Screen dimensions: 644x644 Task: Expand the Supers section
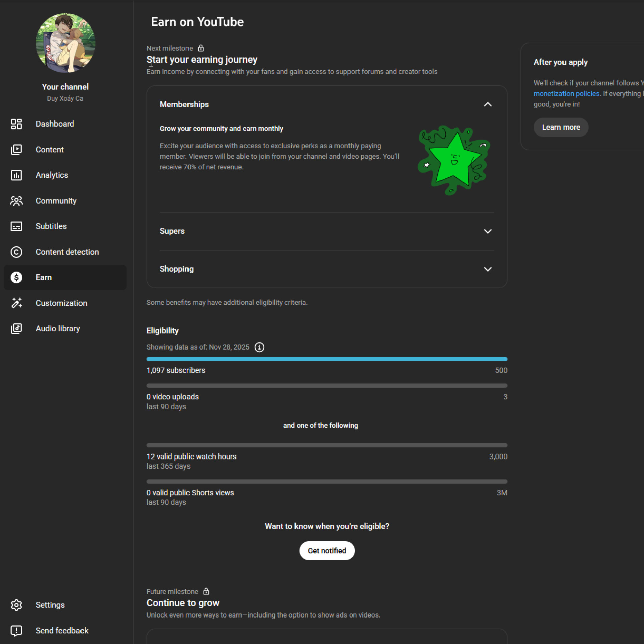[x=488, y=231]
